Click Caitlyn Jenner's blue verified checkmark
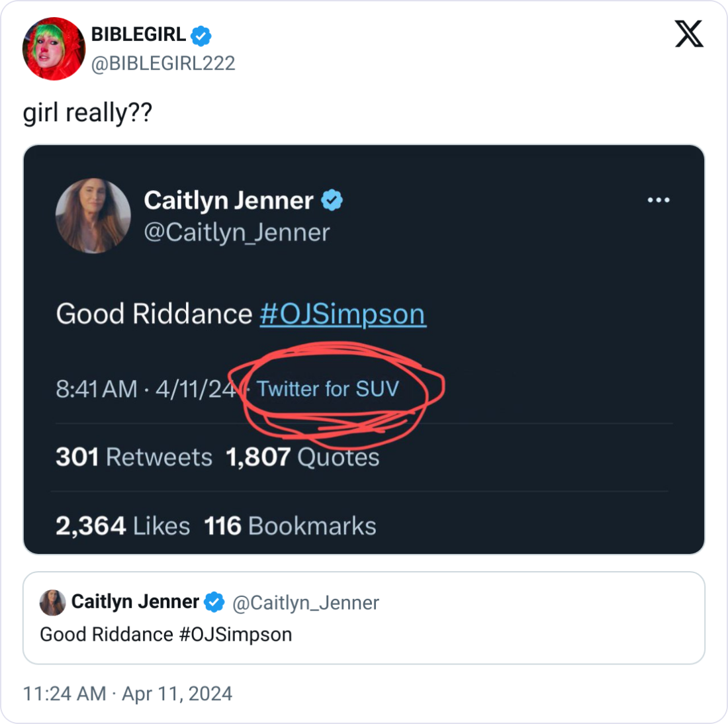Viewport: 728px width, 724px height. [x=331, y=200]
